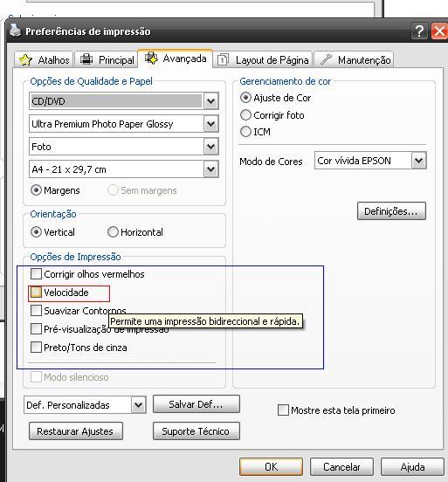Check Preto/Tons de cinza option

36,348
